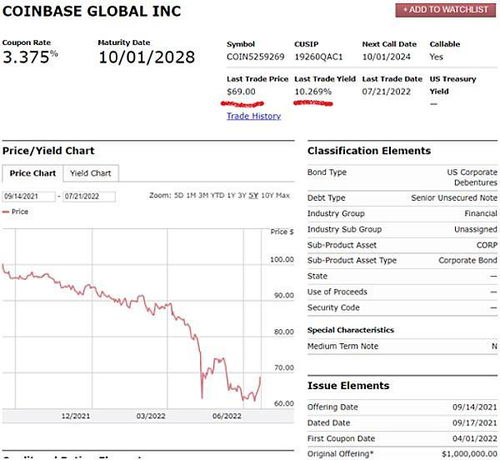Click the maturity date 10/01/2028
This screenshot has height=460, width=500.
click(x=147, y=57)
